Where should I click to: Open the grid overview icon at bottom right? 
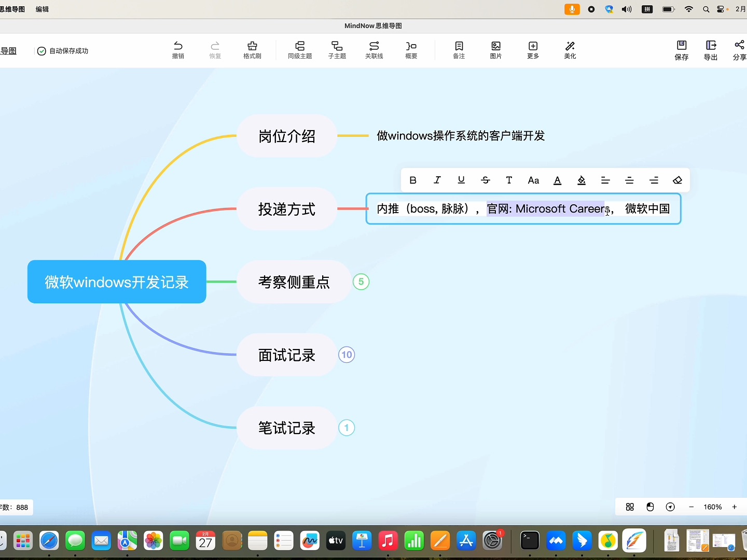click(630, 507)
